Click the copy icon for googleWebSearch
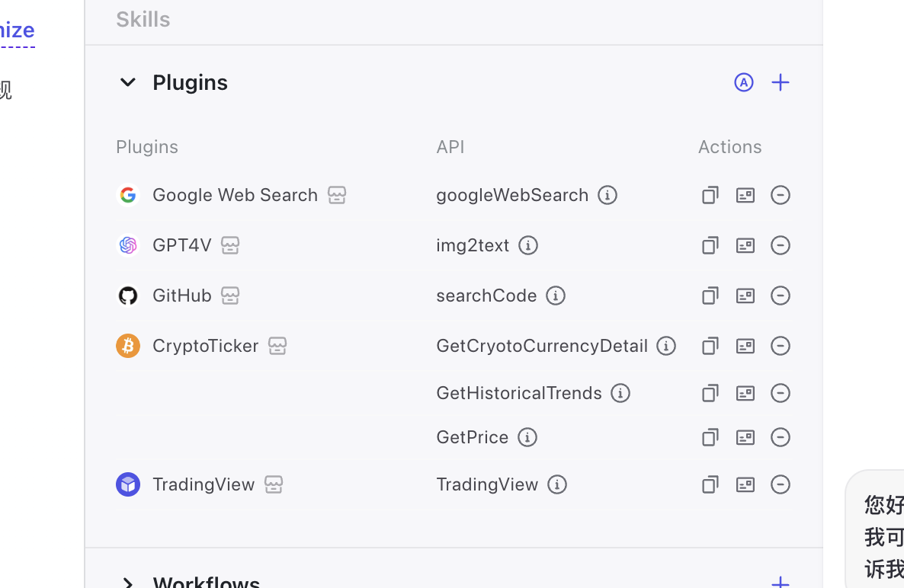This screenshot has width=904, height=588. coord(710,195)
